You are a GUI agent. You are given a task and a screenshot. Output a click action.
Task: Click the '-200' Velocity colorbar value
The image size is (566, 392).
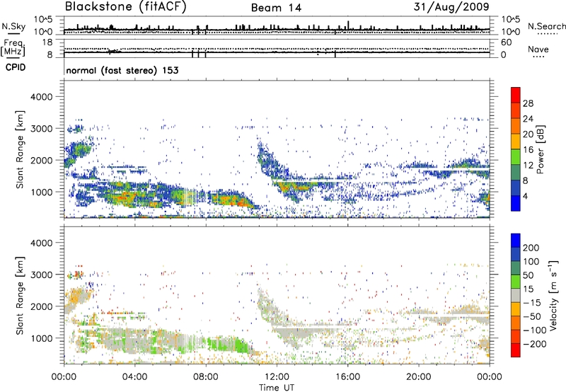coord(535,344)
